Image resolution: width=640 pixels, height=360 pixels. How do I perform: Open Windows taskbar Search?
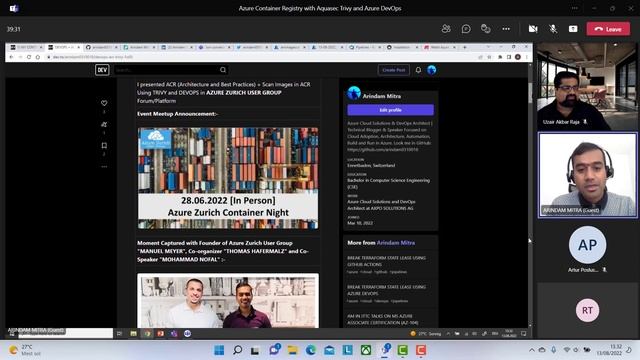click(x=238, y=350)
